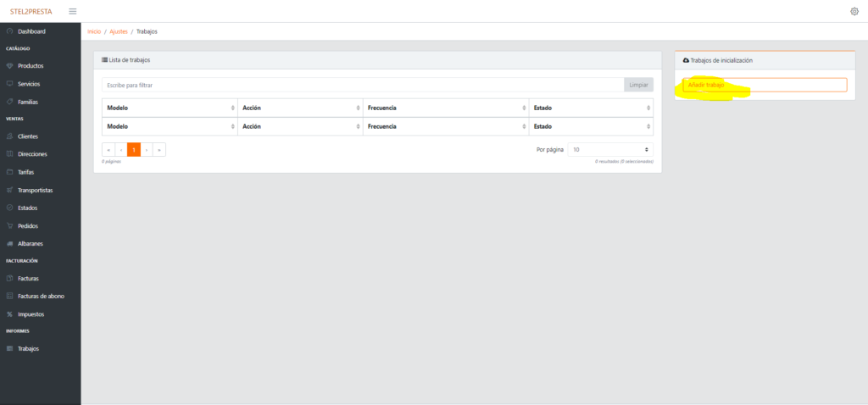The height and width of the screenshot is (405, 868).
Task: Click the 'Añade trabajo' input field
Action: pyautogui.click(x=764, y=85)
